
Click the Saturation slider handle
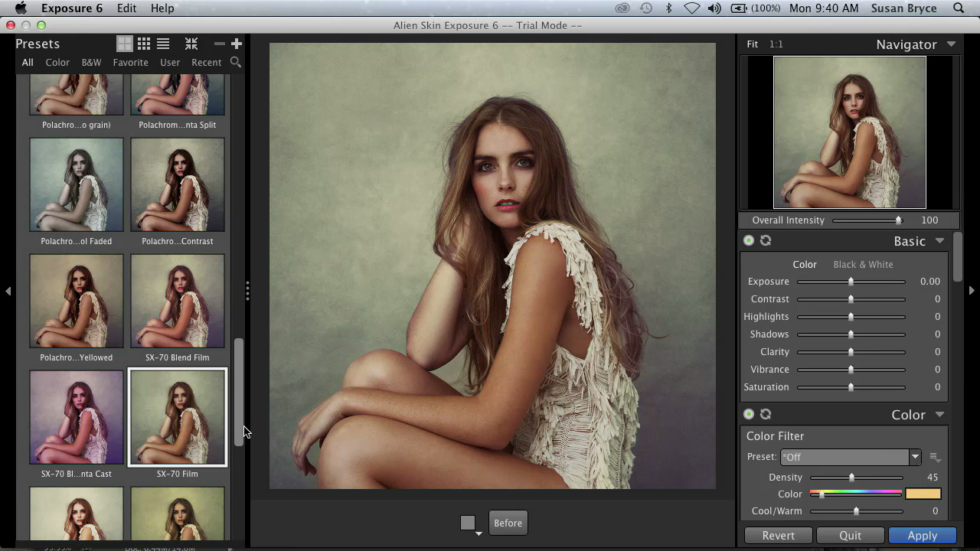pos(851,387)
